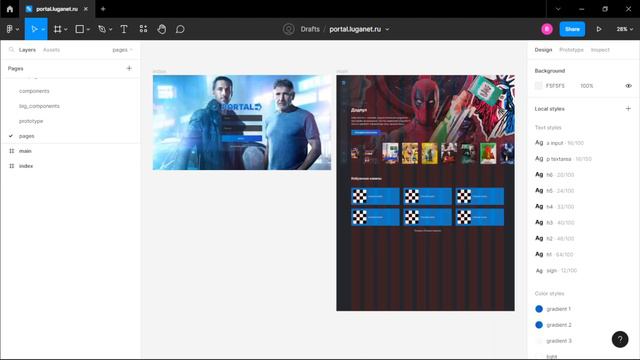Viewport: 640px width, 360px height.
Task: Toggle background visibility eye icon
Action: click(629, 86)
